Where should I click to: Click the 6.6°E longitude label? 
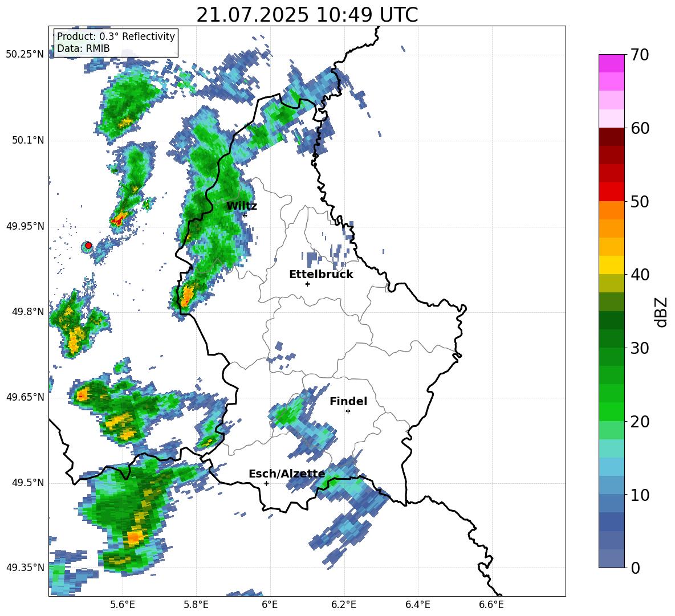click(491, 605)
